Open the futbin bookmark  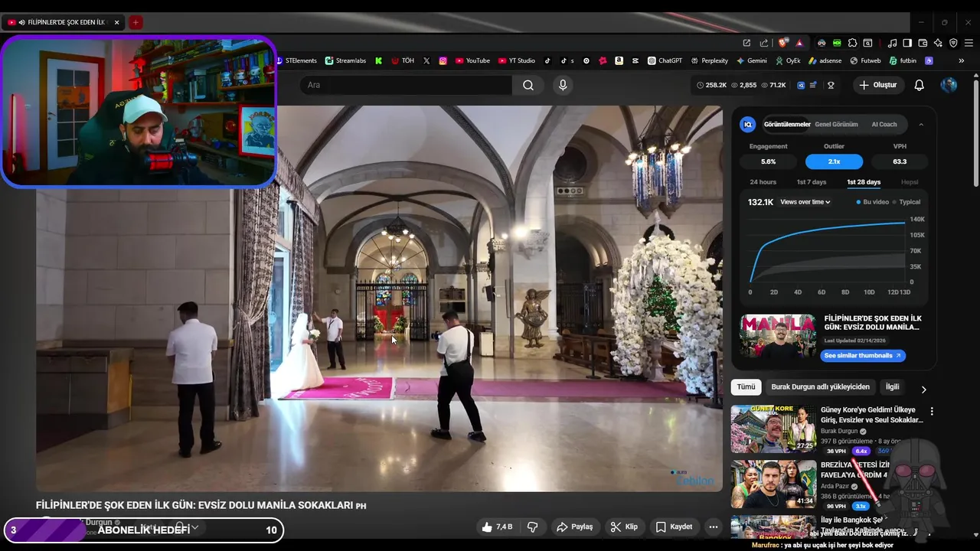[903, 60]
